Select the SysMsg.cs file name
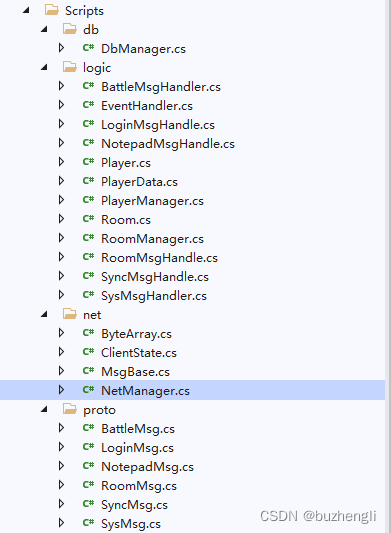The width and height of the screenshot is (391, 533). pyautogui.click(x=131, y=524)
